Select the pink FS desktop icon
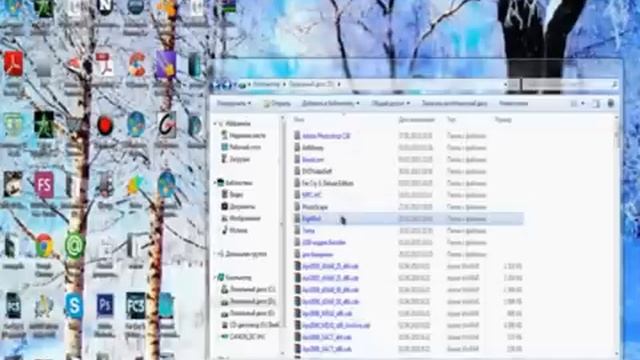Image resolution: width=640 pixels, height=360 pixels. point(44,184)
